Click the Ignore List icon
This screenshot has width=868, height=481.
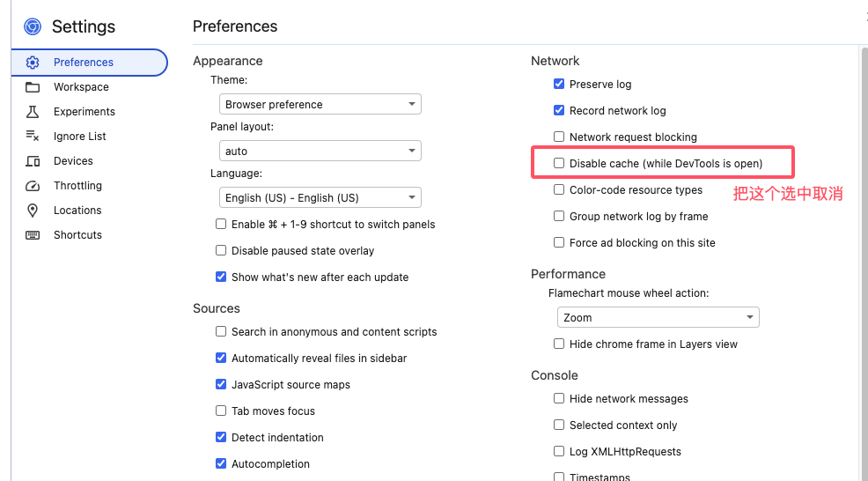point(33,136)
